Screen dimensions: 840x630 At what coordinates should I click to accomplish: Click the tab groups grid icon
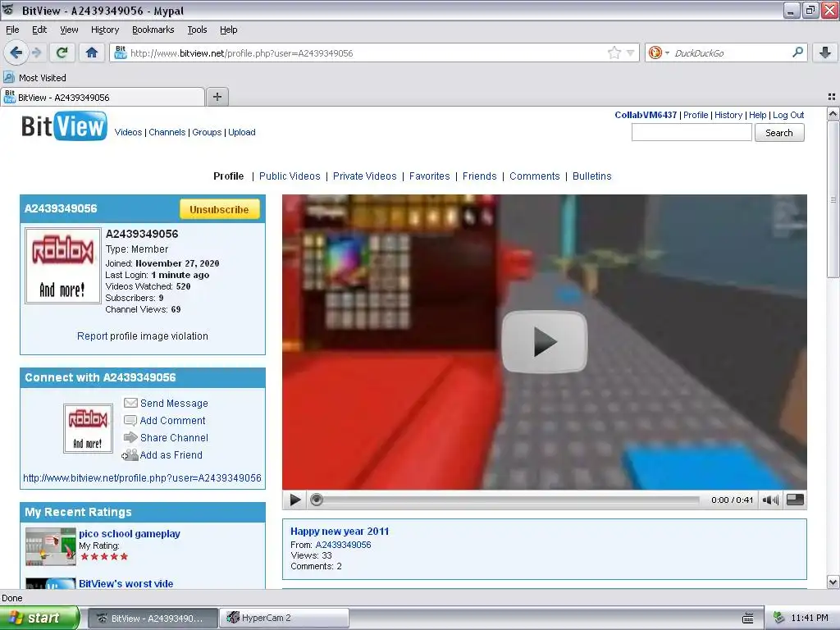(832, 97)
